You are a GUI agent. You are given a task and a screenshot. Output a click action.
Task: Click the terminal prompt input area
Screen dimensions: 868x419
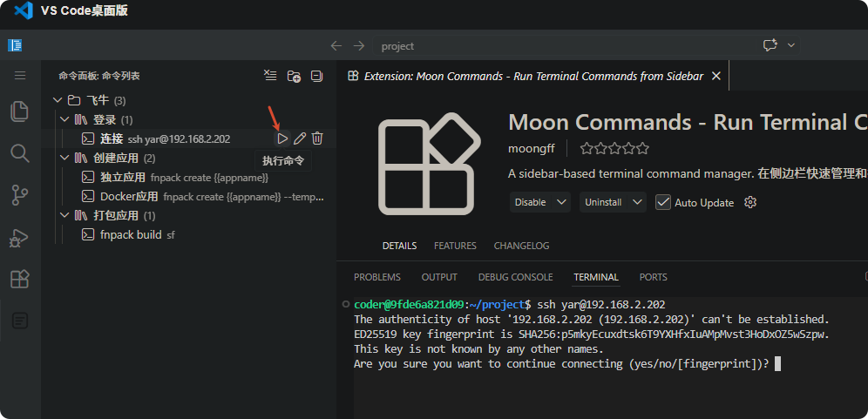(x=777, y=363)
